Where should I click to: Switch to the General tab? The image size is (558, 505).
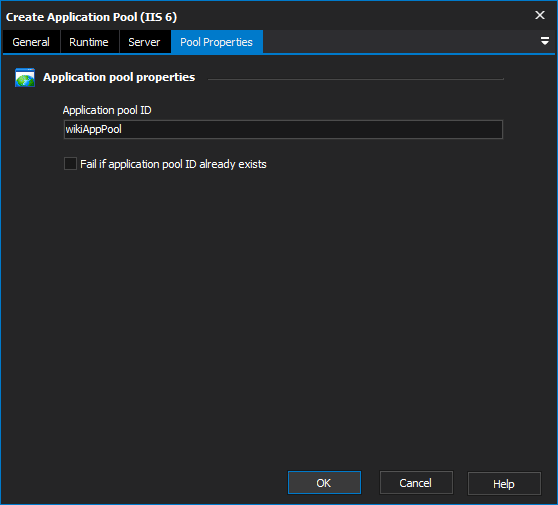coord(31,42)
